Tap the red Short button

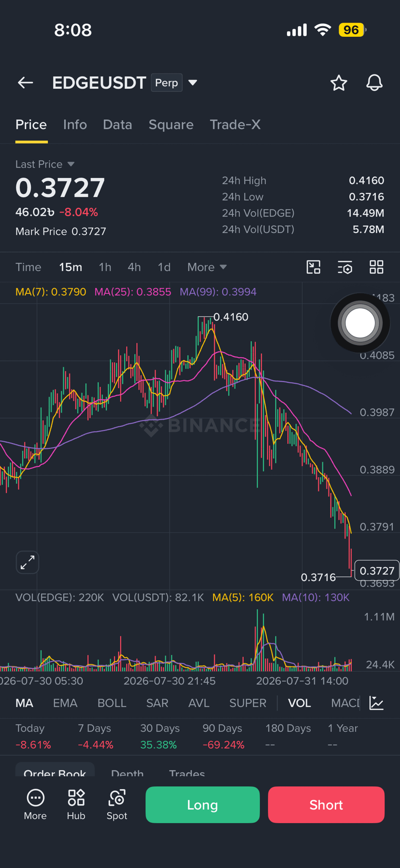click(326, 805)
